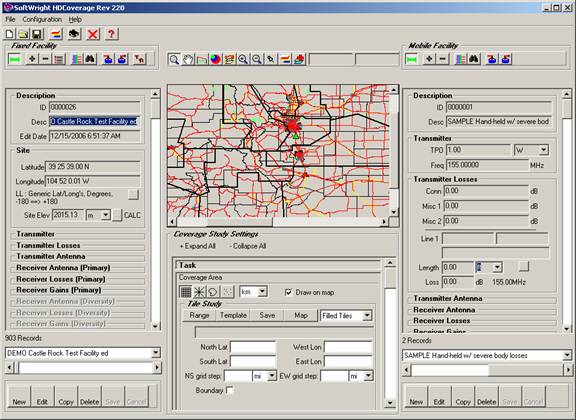Select the grid tile coverage area icon
Image resolution: width=576 pixels, height=420 pixels.
[186, 292]
